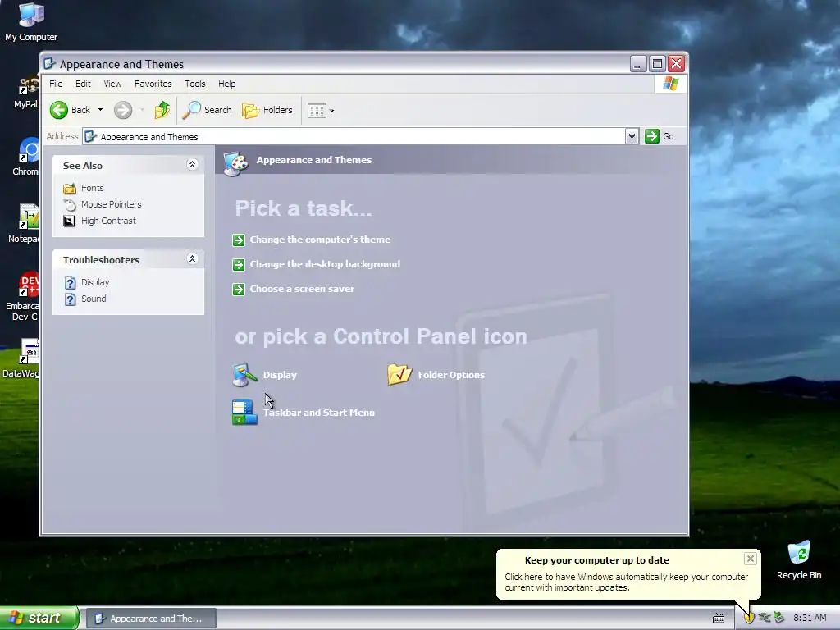Open the View menu

coord(112,84)
